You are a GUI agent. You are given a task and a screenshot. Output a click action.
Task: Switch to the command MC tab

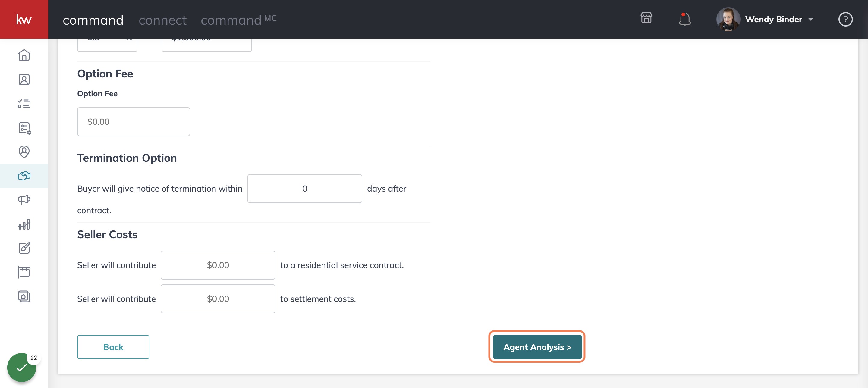pyautogui.click(x=239, y=20)
